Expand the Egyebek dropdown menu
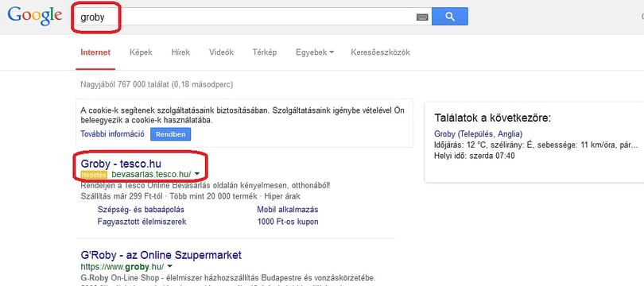Image resolution: width=644 pixels, height=286 pixels. (x=315, y=52)
